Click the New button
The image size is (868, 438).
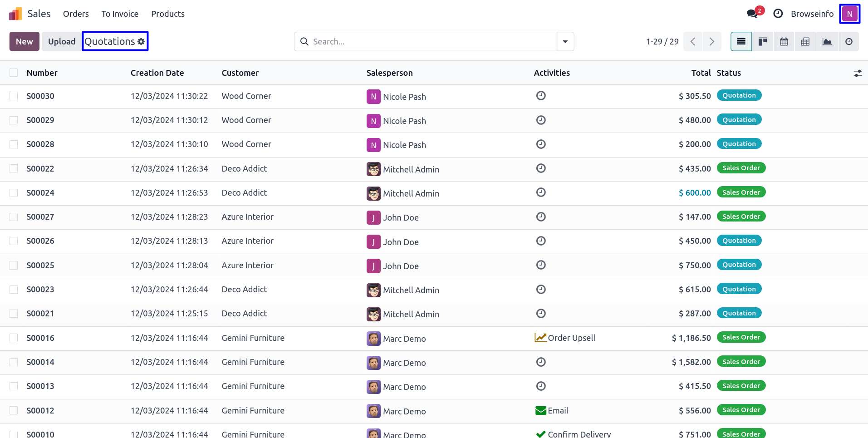click(25, 42)
